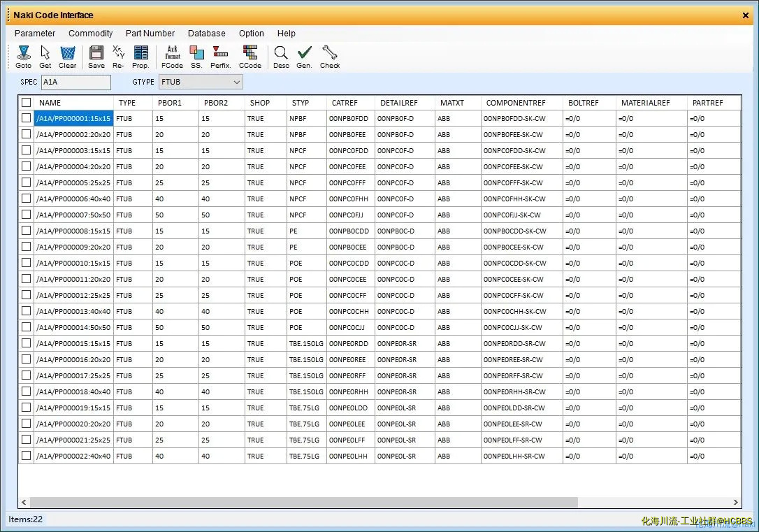The width and height of the screenshot is (759, 532).
Task: Save using the floppy disk icon
Action: pyautogui.click(x=96, y=57)
